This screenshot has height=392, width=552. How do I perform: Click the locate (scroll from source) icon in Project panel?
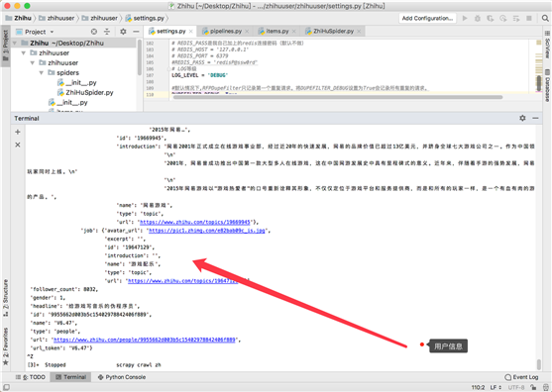click(94, 32)
